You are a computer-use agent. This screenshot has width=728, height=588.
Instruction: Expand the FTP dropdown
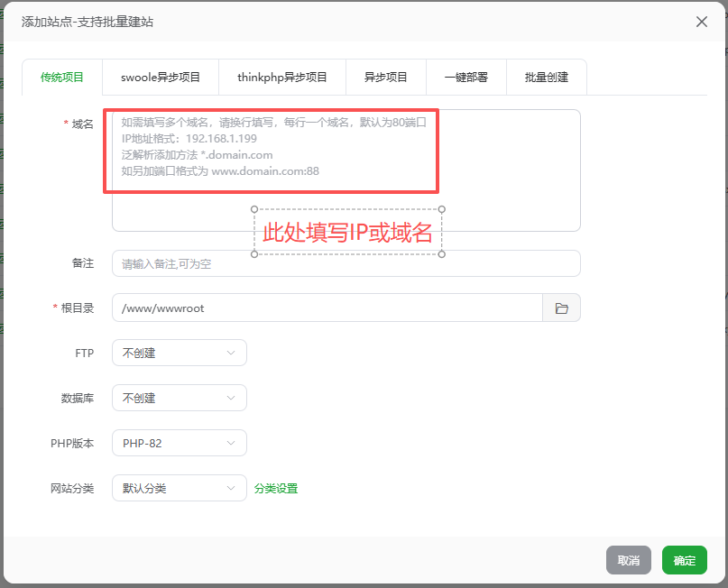(179, 354)
